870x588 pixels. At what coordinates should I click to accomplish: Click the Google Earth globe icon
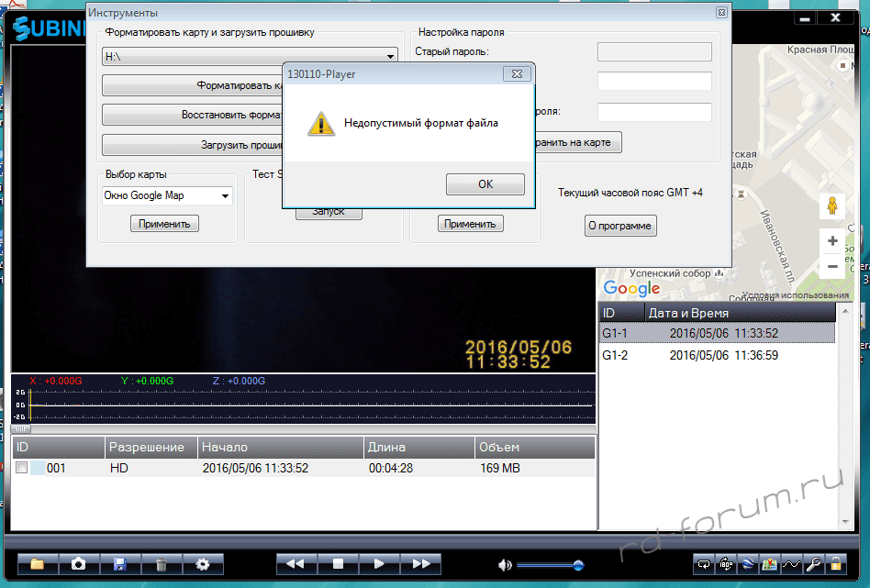point(746,564)
